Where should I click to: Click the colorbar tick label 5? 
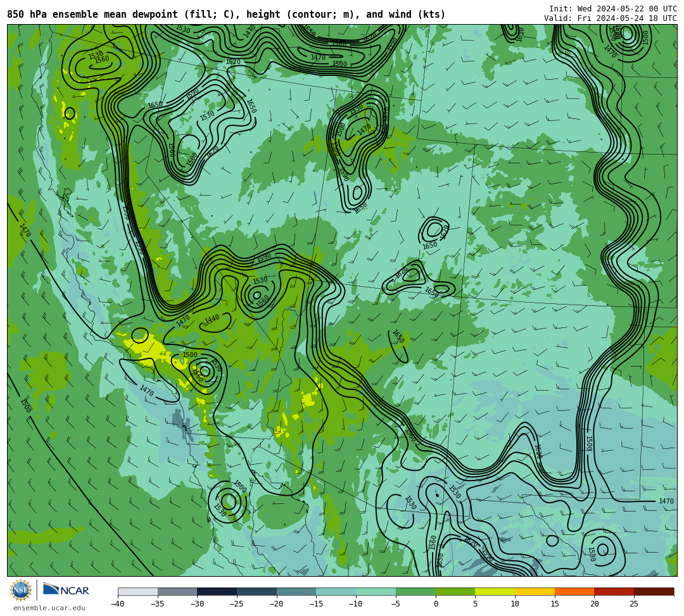pyautogui.click(x=475, y=604)
